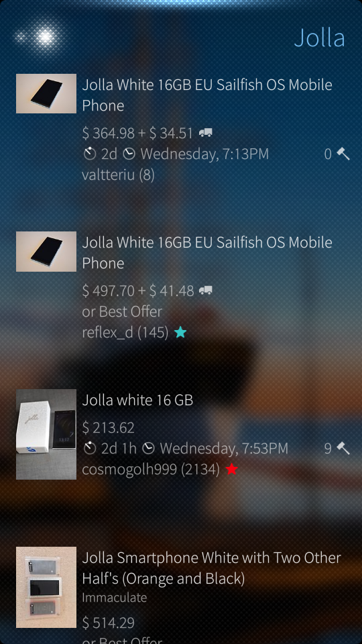Tap the glowing page indicator at top left

45,38
